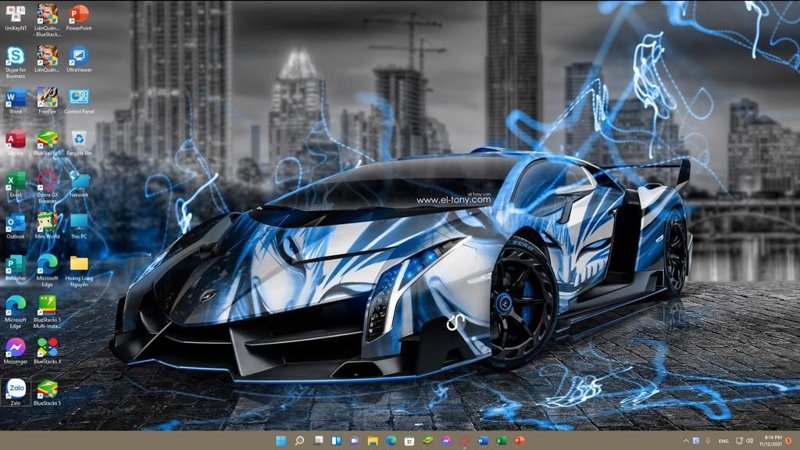This screenshot has height=450, width=800.
Task: Select the Excel shortcut on the desktop
Action: [x=15, y=184]
